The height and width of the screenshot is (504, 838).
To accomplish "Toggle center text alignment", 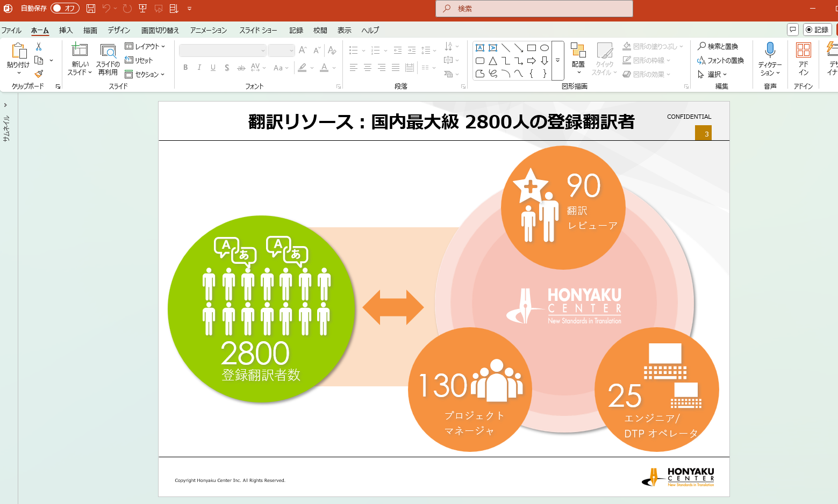I will tap(368, 67).
